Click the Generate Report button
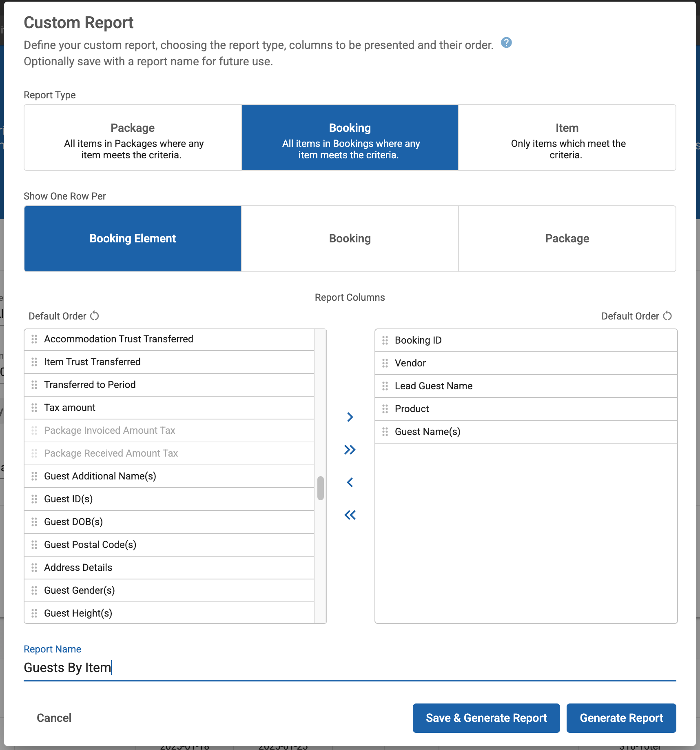700x750 pixels. pyautogui.click(x=621, y=718)
